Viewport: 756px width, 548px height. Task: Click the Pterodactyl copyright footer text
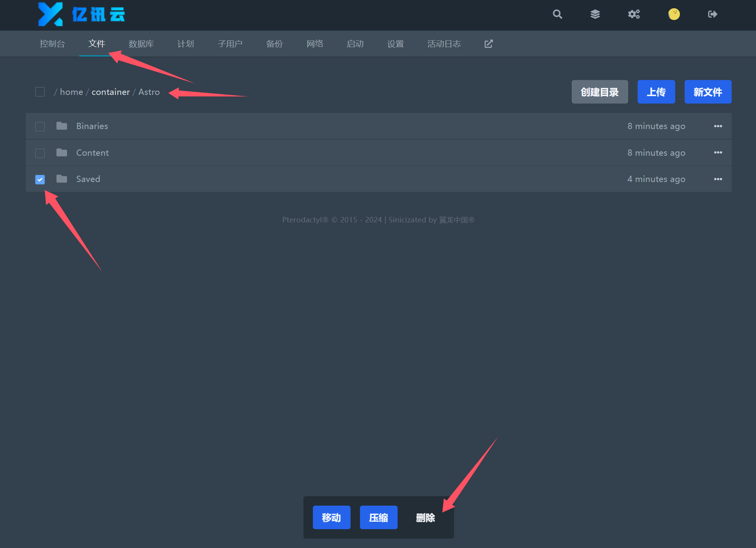coord(378,220)
